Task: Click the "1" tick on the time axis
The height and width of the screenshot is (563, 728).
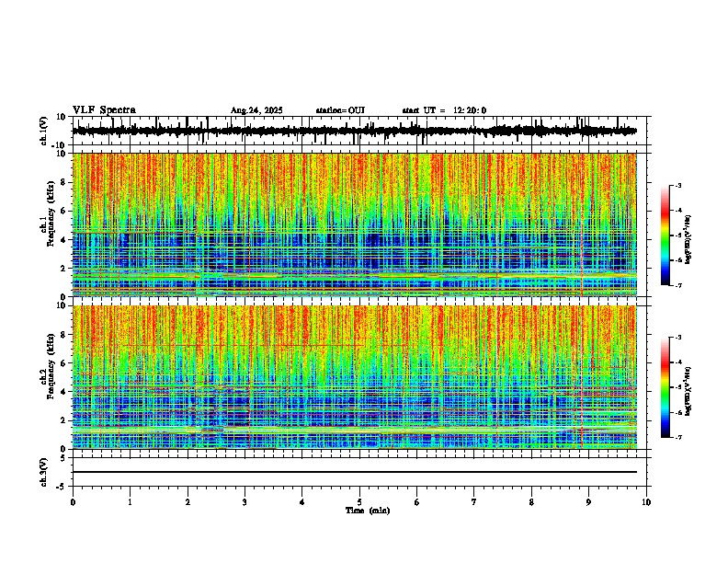Action: click(x=130, y=502)
